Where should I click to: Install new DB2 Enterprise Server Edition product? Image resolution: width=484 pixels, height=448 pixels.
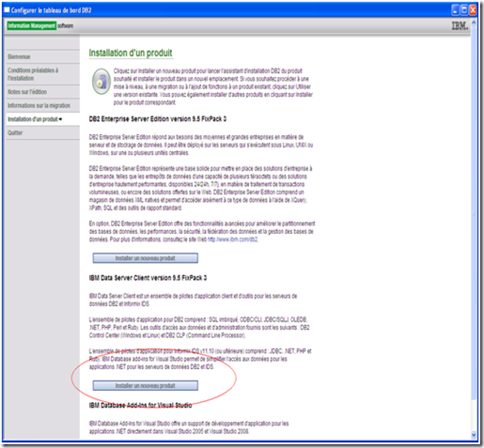(146, 258)
